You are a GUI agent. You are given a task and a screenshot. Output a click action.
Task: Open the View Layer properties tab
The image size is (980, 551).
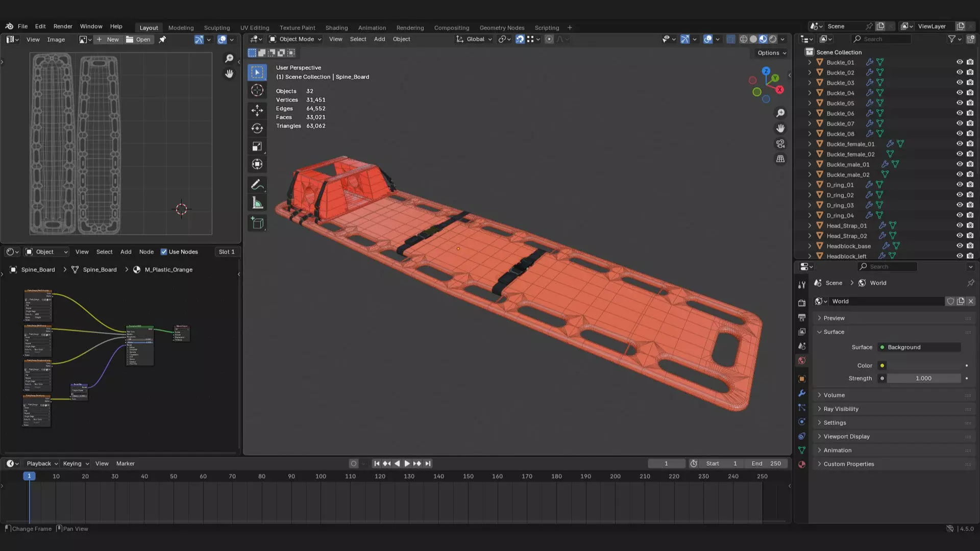802,332
